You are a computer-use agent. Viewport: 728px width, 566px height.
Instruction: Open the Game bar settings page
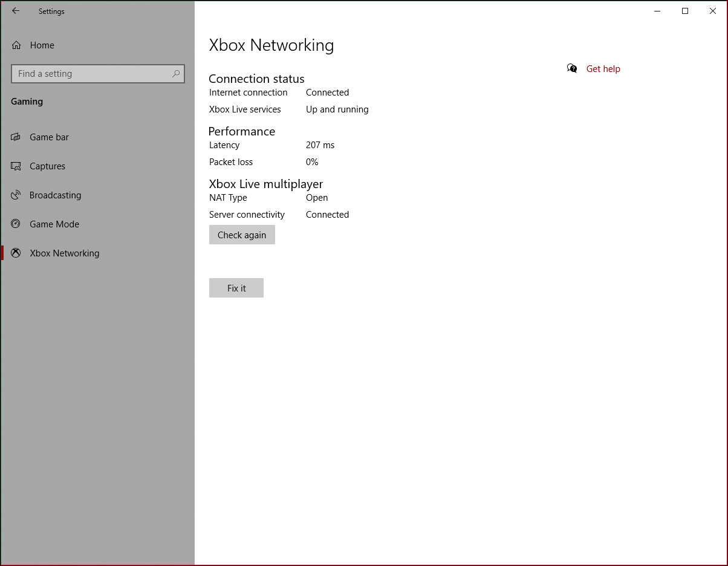[x=50, y=137]
